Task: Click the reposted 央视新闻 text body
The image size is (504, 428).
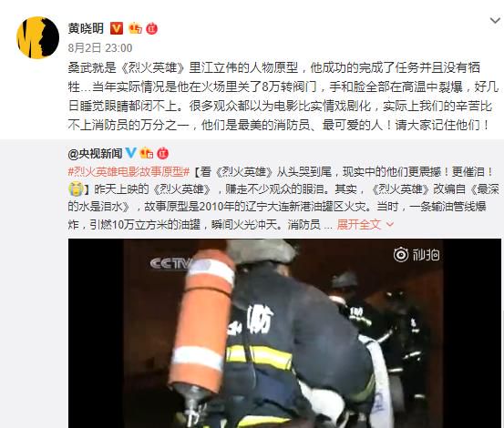Action: (283, 199)
